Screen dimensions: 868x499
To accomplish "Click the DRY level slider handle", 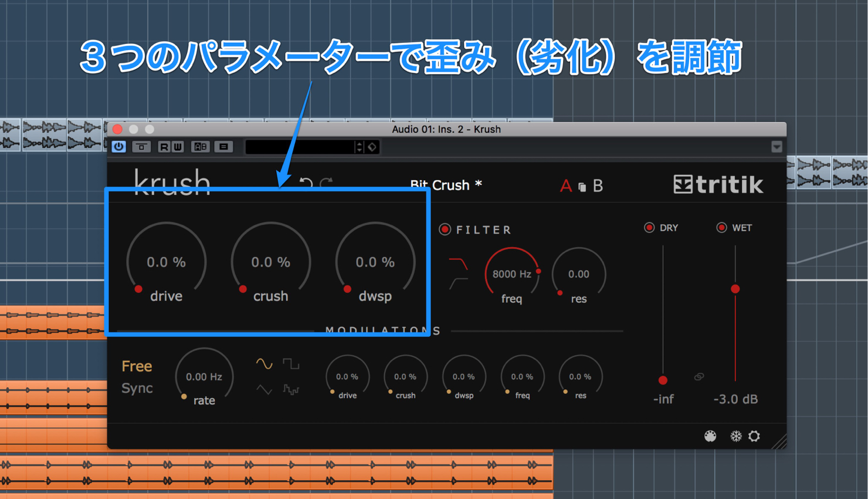I will (663, 380).
